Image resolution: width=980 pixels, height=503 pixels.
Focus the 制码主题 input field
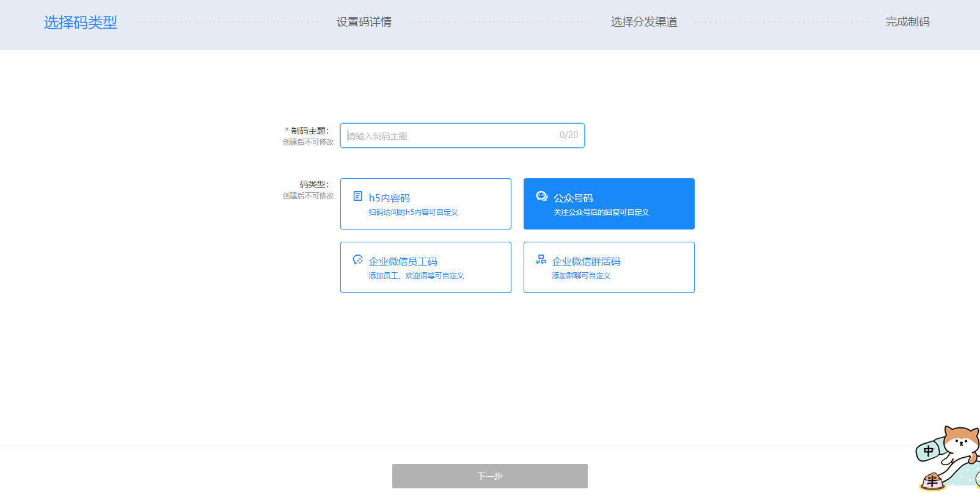tap(463, 136)
